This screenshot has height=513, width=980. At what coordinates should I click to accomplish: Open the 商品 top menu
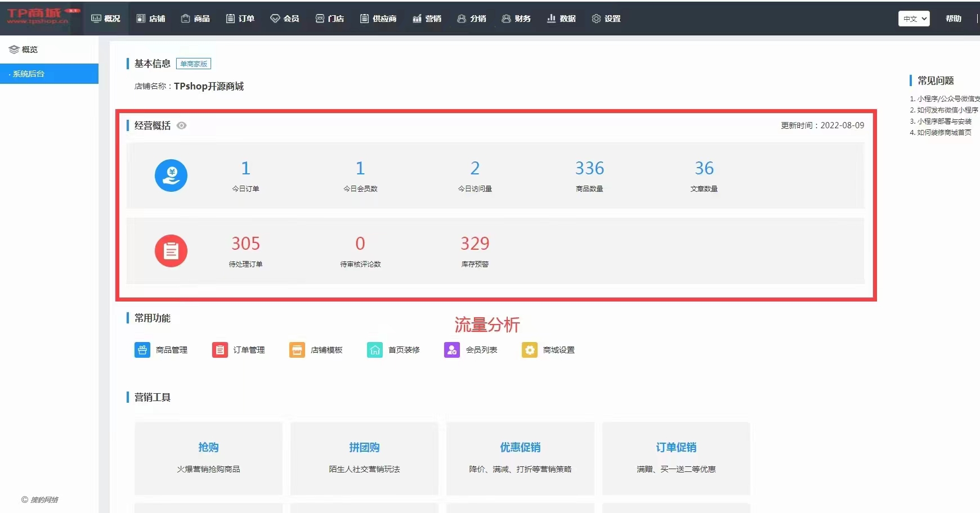195,19
